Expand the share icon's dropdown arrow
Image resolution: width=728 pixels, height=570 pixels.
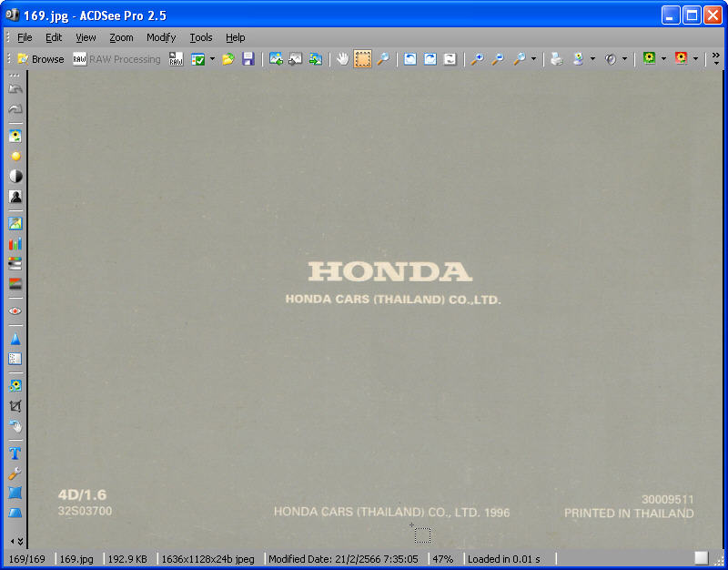pos(592,59)
